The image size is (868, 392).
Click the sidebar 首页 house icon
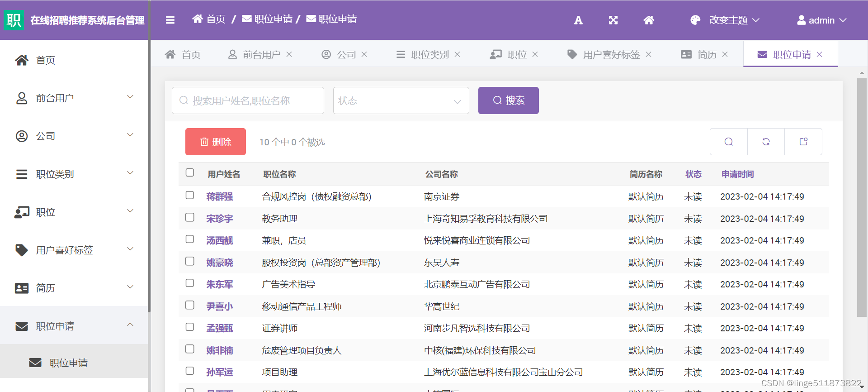click(x=22, y=60)
